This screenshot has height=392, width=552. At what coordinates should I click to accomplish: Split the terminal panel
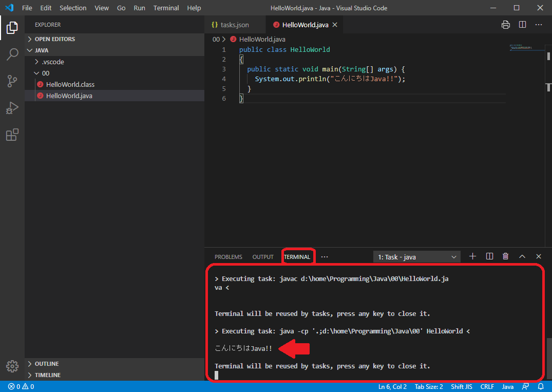click(x=489, y=256)
